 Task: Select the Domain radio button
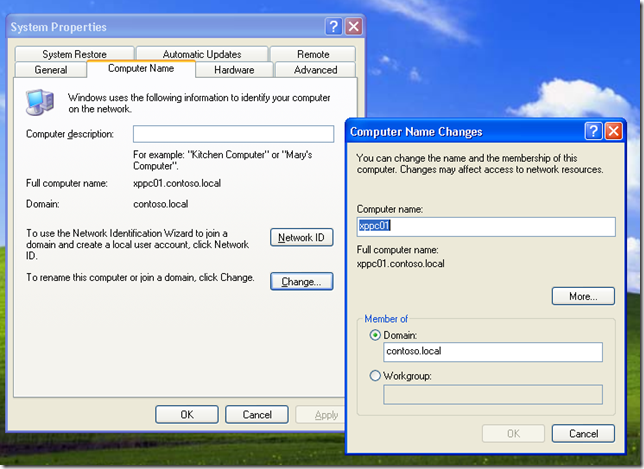(x=376, y=335)
